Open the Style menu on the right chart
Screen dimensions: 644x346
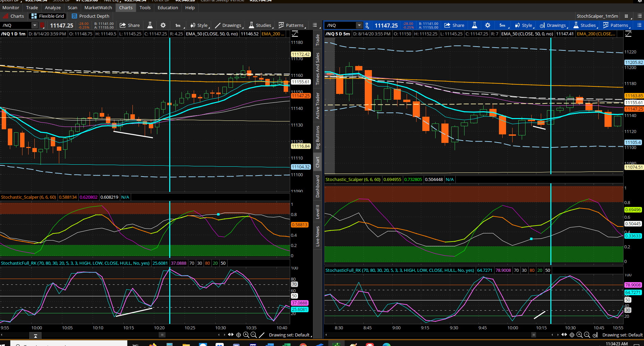click(524, 25)
